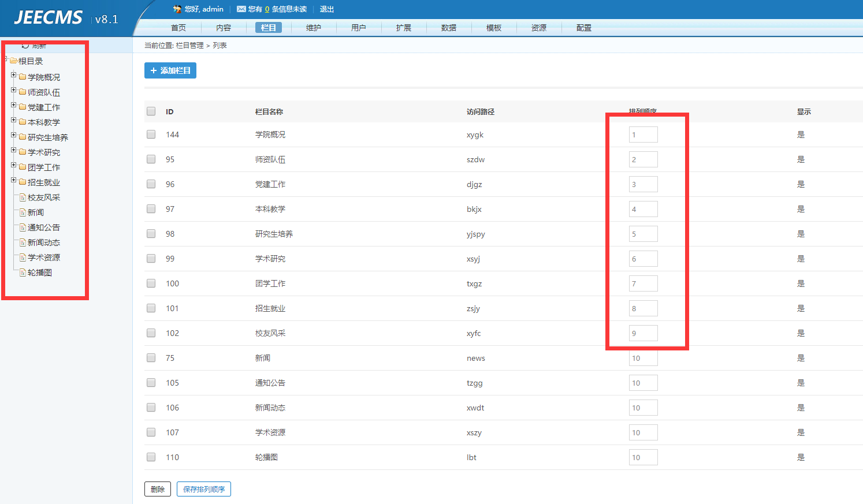The height and width of the screenshot is (504, 863).
Task: Click the 校友风采 document icon
Action: coord(22,196)
